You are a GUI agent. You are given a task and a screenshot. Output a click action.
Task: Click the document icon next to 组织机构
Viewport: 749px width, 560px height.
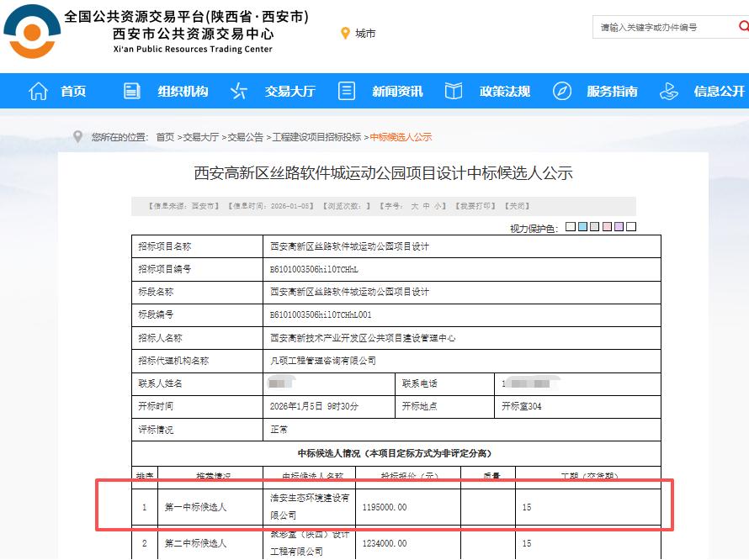(x=130, y=91)
